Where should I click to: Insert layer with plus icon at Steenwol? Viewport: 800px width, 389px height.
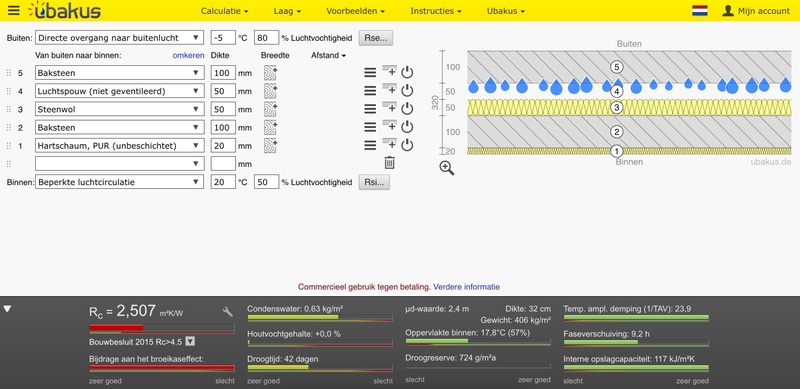[389, 108]
